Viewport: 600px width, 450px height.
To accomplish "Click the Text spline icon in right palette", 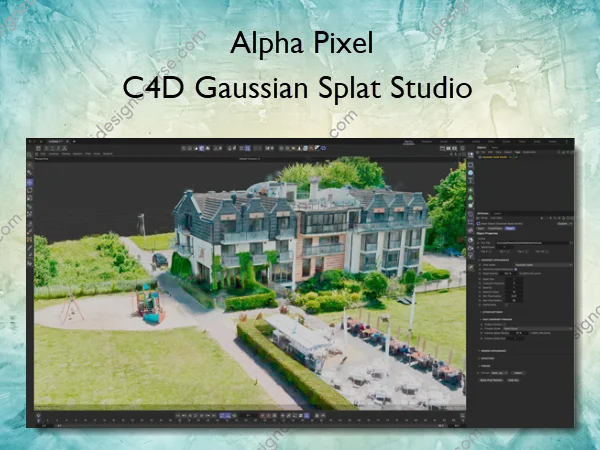I will pyautogui.click(x=470, y=181).
